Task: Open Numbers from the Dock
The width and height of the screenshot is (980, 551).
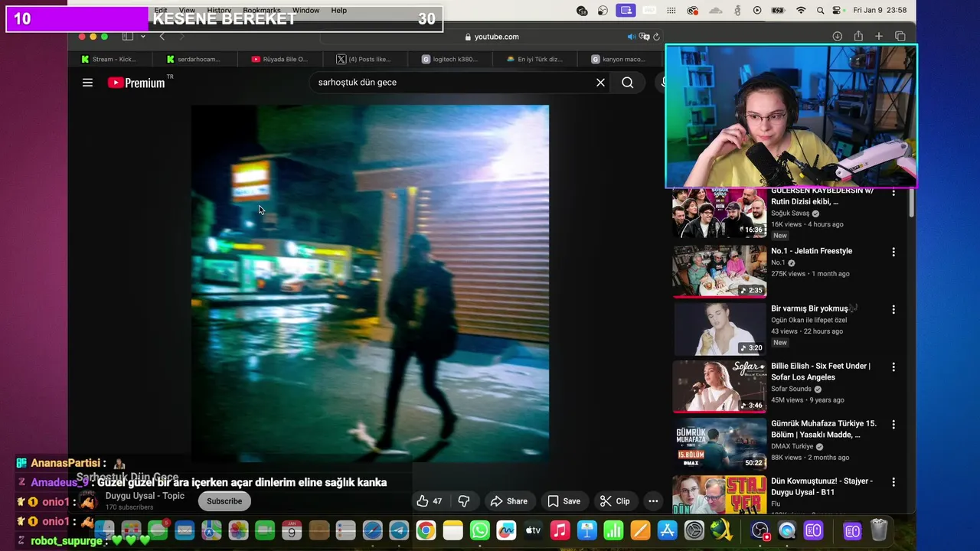Action: pyautogui.click(x=613, y=530)
